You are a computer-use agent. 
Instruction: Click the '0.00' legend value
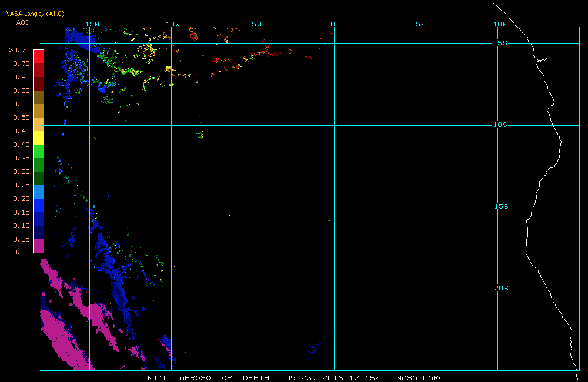[21, 252]
